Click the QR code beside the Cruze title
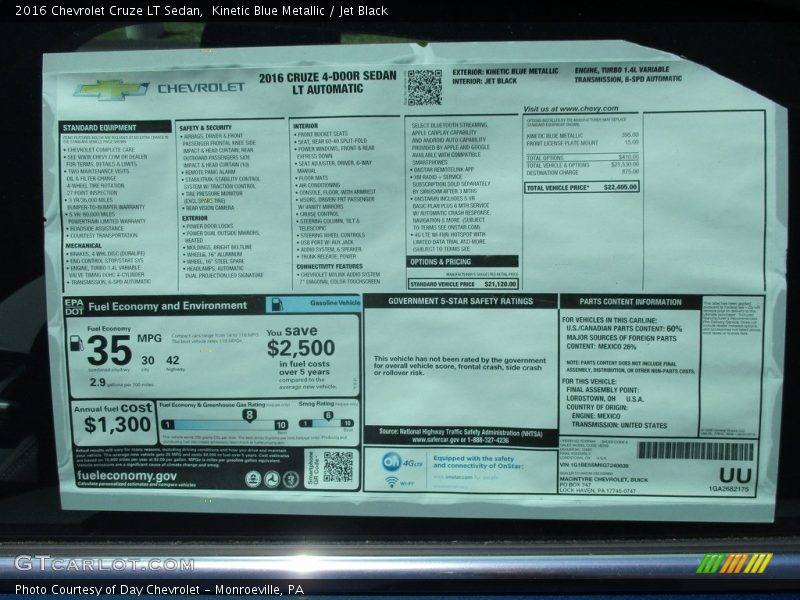800x600 pixels. (x=423, y=87)
